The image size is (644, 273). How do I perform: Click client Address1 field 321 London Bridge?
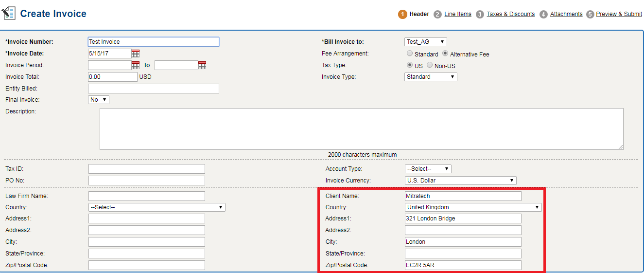(463, 219)
